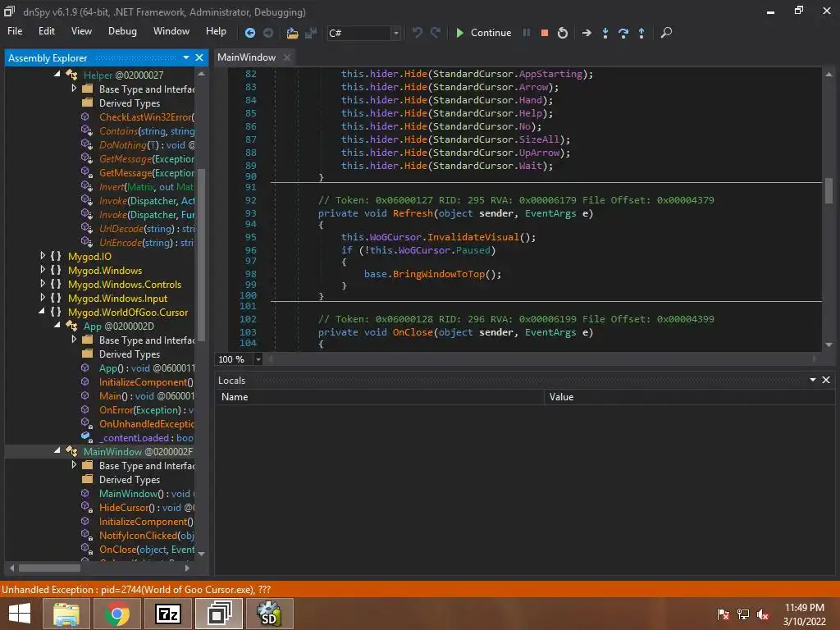Open the C# language dropdown
Viewport: 840px width, 630px height.
(396, 33)
